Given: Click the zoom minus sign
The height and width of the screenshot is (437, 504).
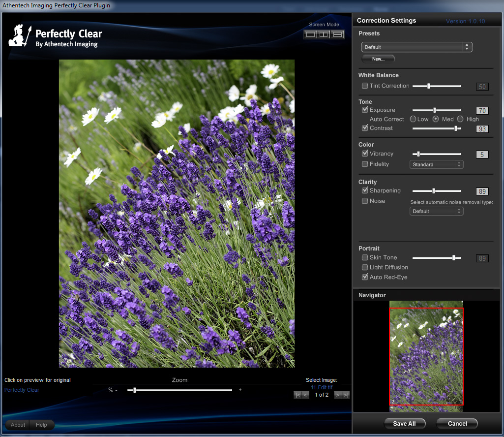Looking at the screenshot, I should coord(117,390).
